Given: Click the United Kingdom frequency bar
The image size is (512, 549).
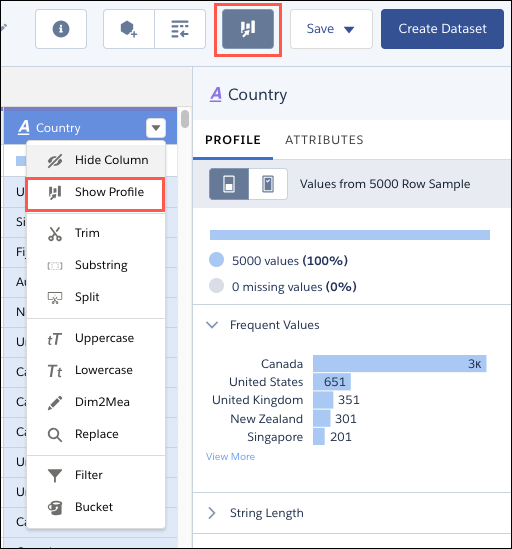Looking at the screenshot, I should point(323,400).
